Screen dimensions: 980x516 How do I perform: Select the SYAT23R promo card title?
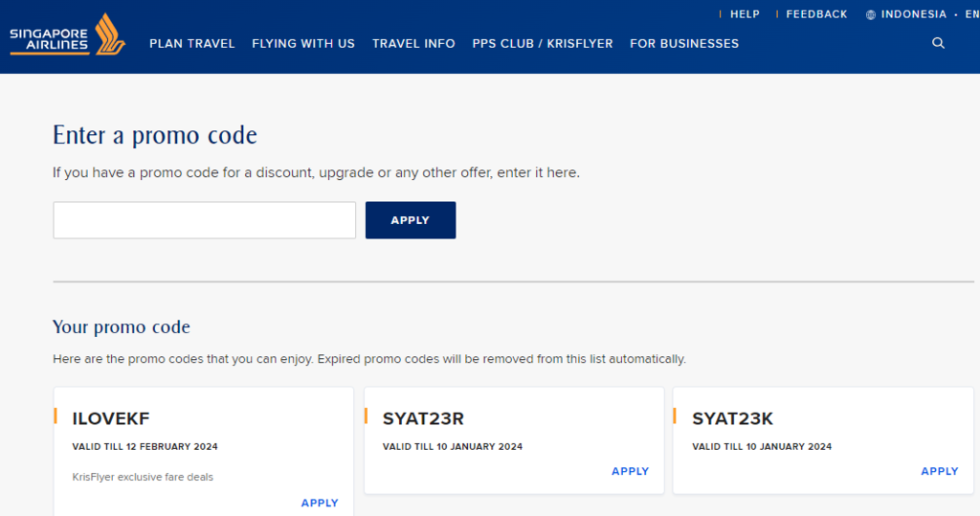coord(423,418)
